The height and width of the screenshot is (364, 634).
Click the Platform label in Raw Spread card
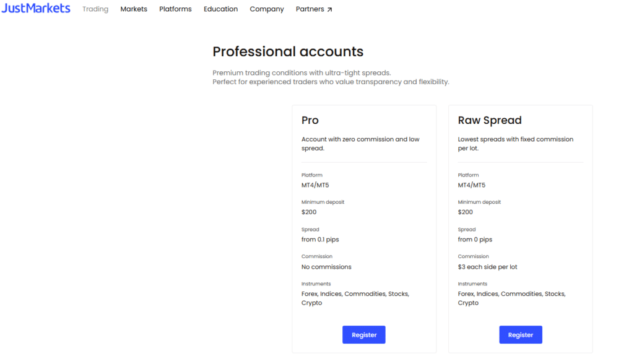(x=468, y=175)
